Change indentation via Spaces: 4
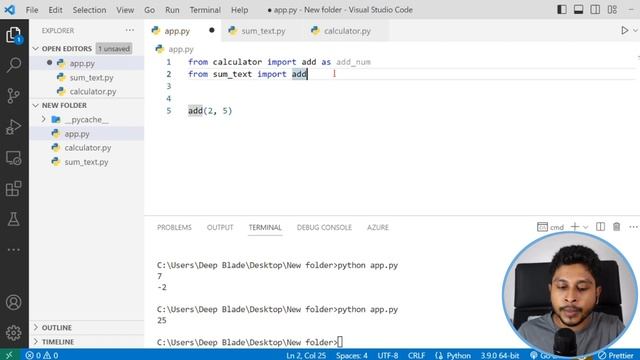Viewport: 640px width, 360px height. pyautogui.click(x=351, y=355)
